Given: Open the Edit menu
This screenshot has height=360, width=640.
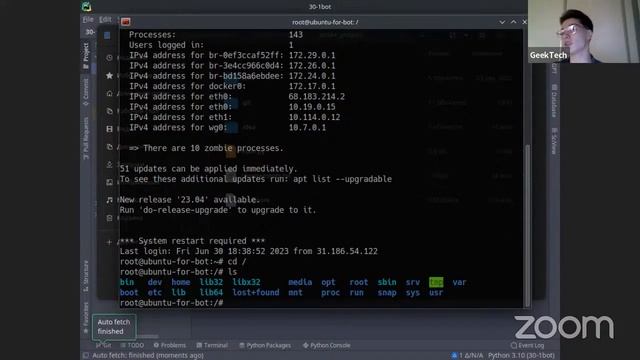Looking at the screenshot, I should click(105, 19).
